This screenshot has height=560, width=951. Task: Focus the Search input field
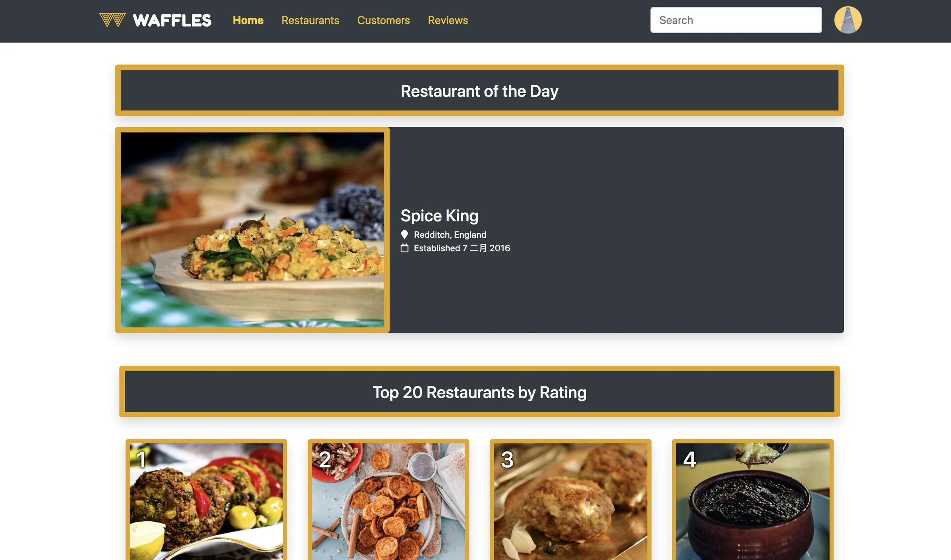click(736, 20)
